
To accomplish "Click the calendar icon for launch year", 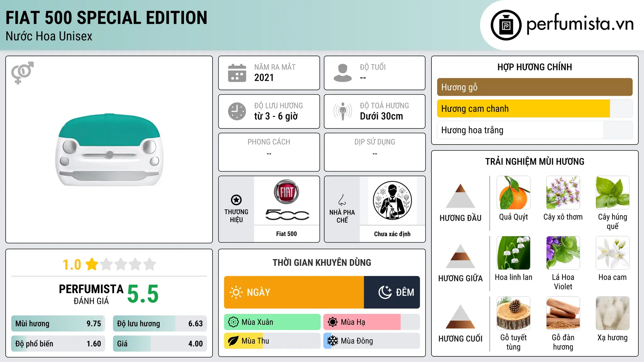I will (237, 73).
